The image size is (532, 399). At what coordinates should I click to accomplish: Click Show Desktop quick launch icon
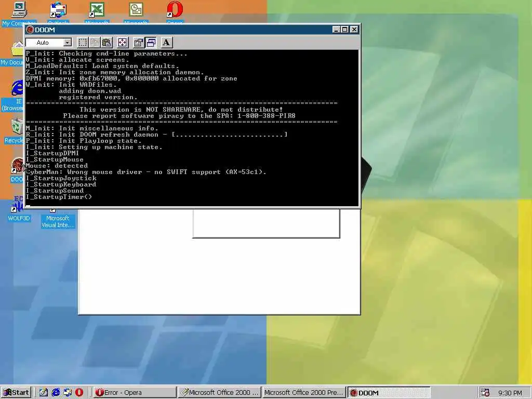point(43,393)
